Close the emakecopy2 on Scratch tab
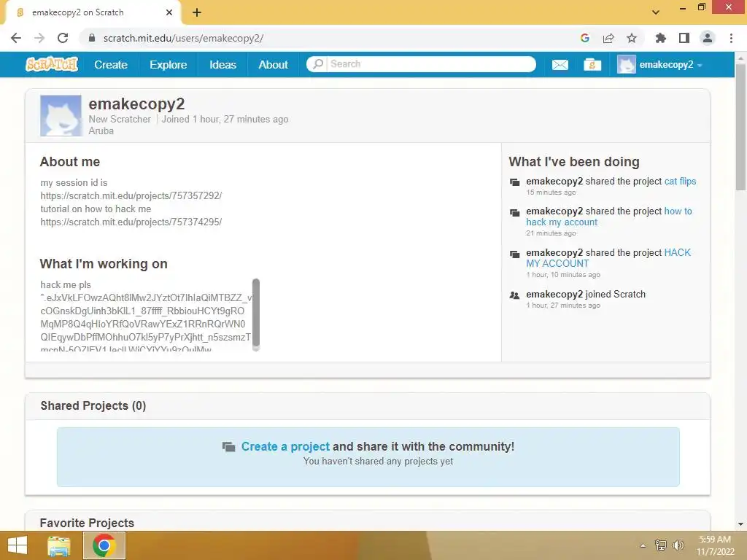The height and width of the screenshot is (560, 747). [169, 13]
